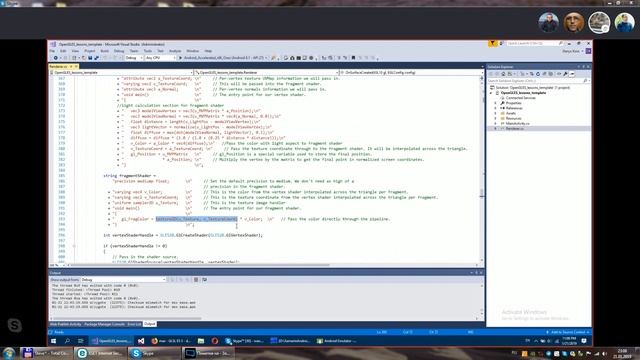Click the Solution Explorer Home icon
The image size is (640, 360).
[503, 74]
